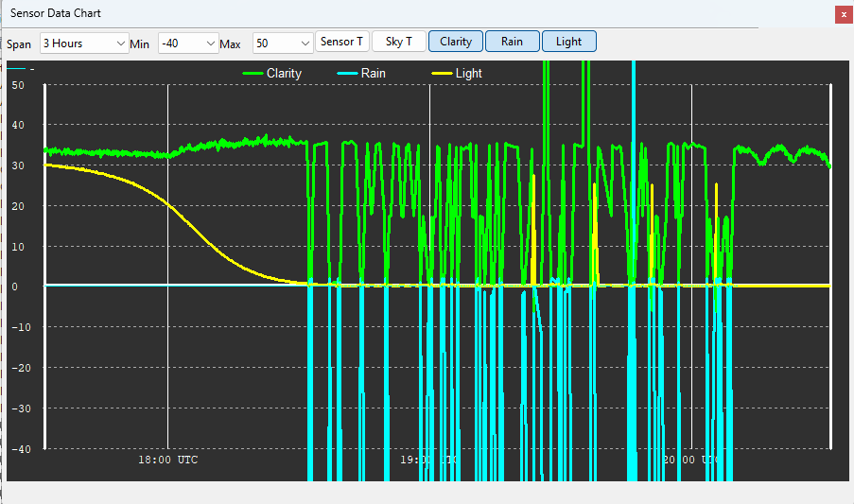Click the Light legend label in chart
The height and width of the screenshot is (504, 854).
coord(468,74)
